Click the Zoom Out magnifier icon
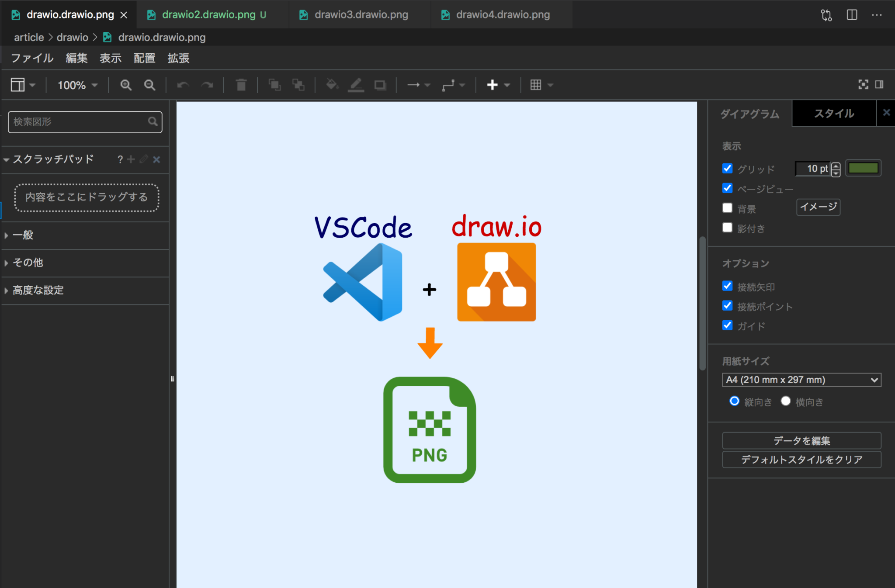The height and width of the screenshot is (588, 895). pyautogui.click(x=150, y=85)
